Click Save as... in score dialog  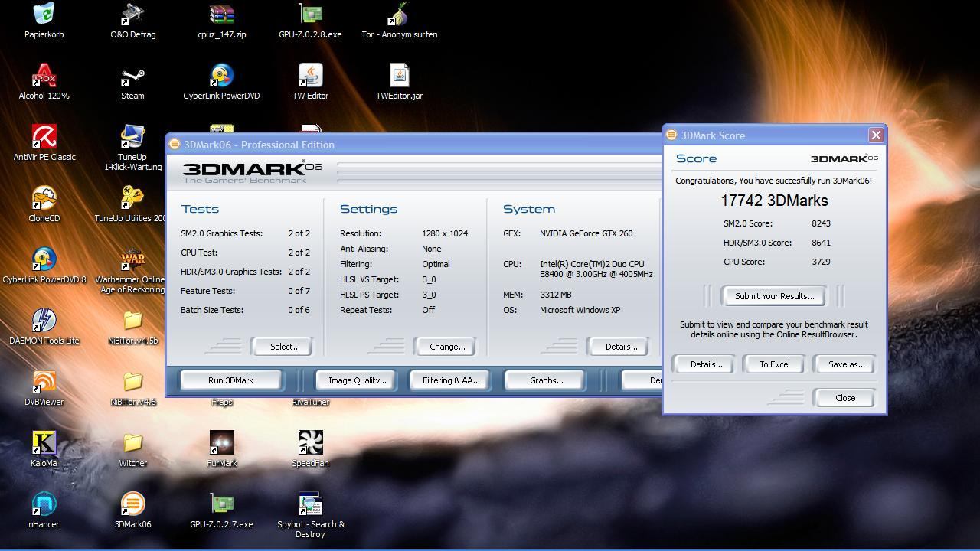click(846, 364)
